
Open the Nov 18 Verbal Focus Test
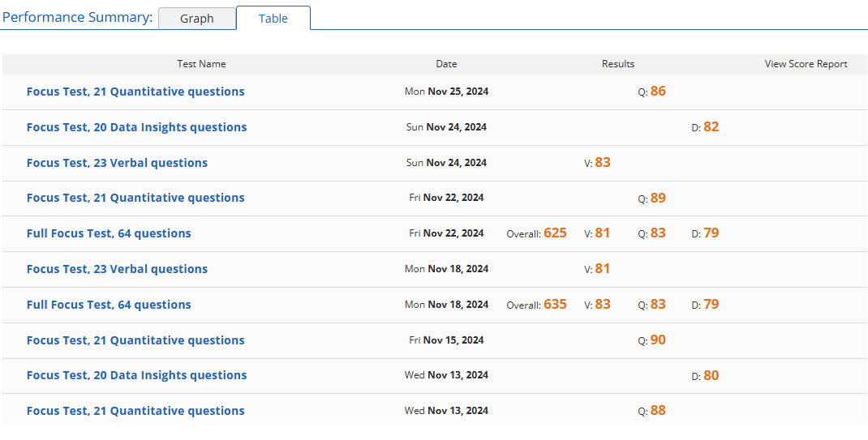pyautogui.click(x=117, y=269)
